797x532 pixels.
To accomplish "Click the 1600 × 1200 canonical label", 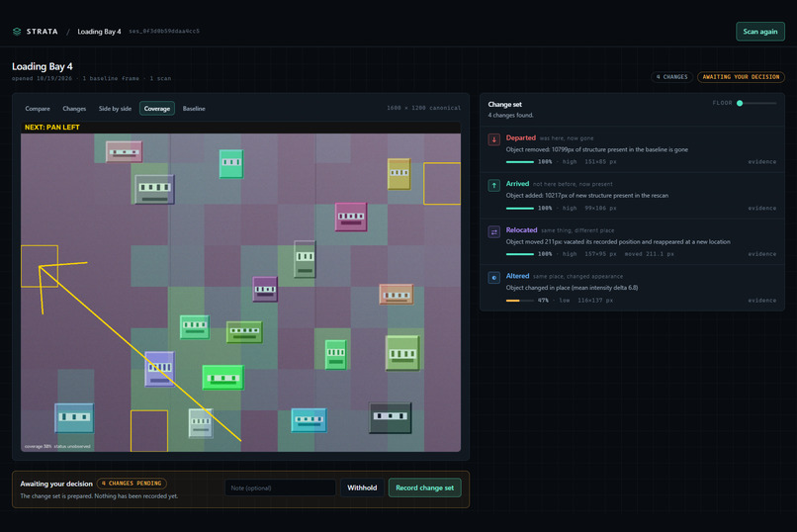I will [x=423, y=108].
